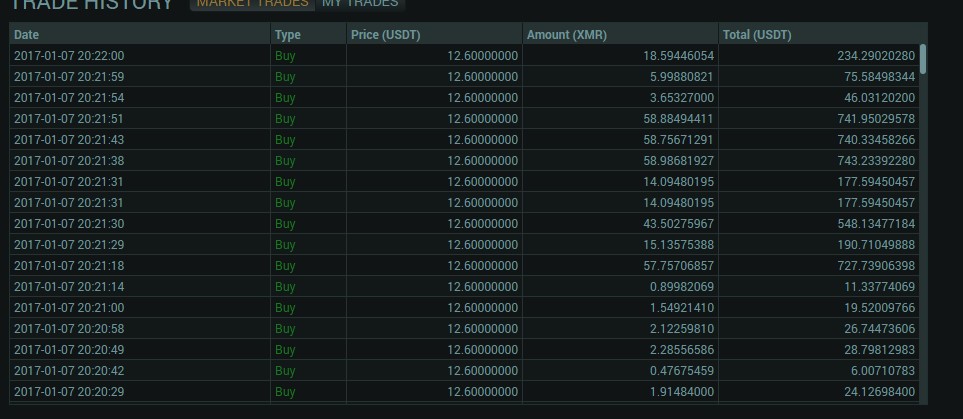Click the 727.73906398 total value
Viewport: 963px width, 419px height.
coord(876,266)
